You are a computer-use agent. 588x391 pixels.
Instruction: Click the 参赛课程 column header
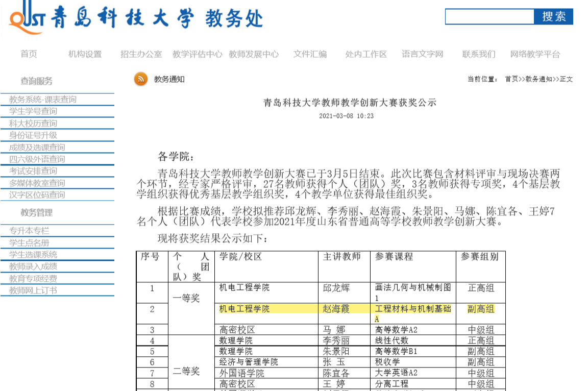coord(394,256)
